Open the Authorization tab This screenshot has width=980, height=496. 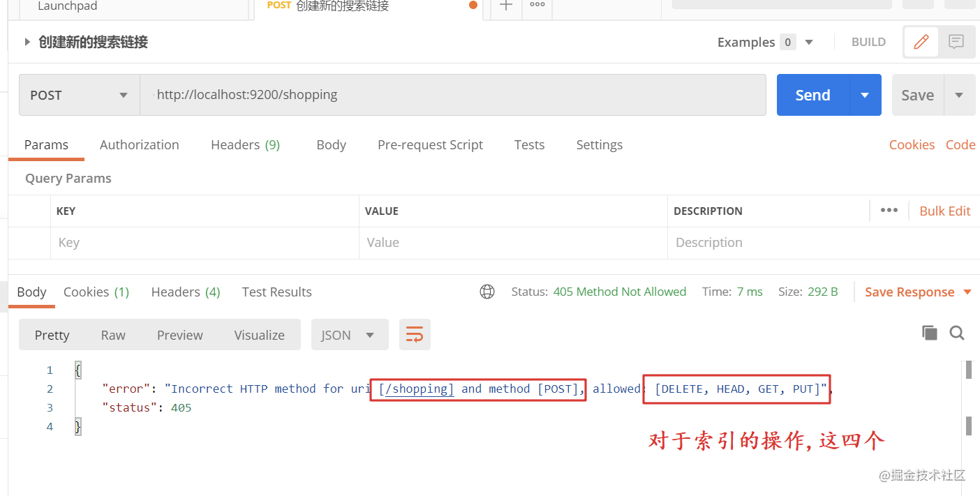139,144
